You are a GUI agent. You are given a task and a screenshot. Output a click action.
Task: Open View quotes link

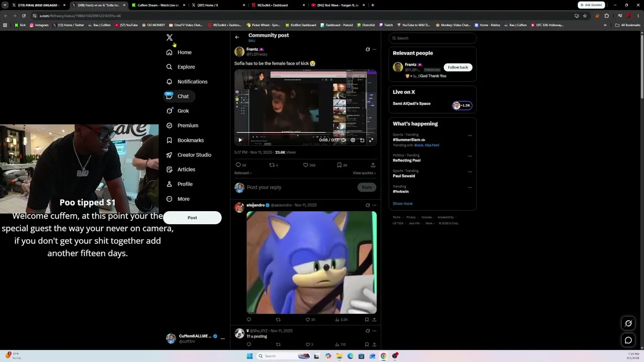click(x=364, y=173)
